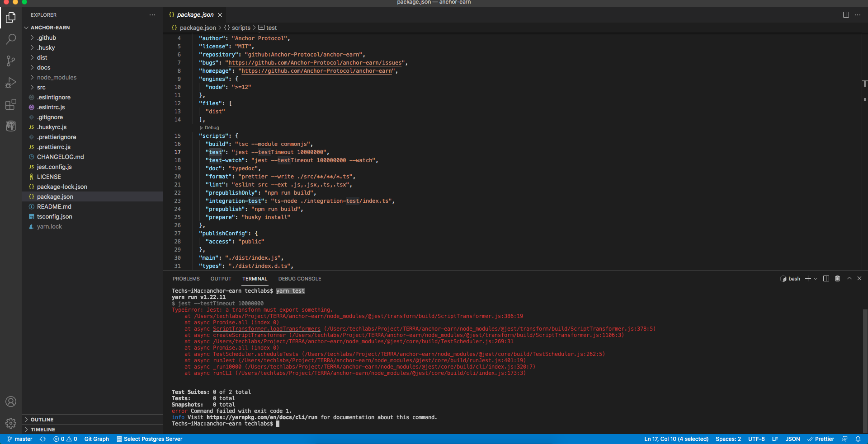Open the Run and Debug view icon
This screenshot has width=868, height=444.
(11, 83)
